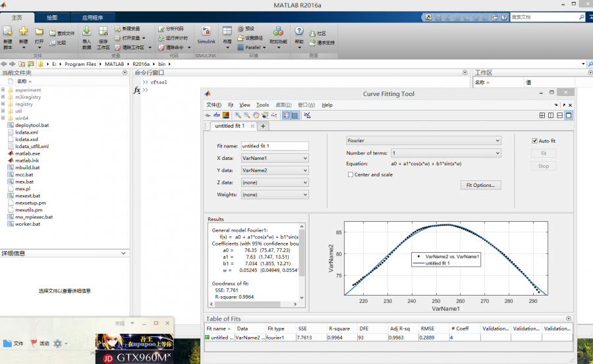Open the X data VarName1 dropdown
This screenshot has height=364, width=593.
click(x=274, y=158)
